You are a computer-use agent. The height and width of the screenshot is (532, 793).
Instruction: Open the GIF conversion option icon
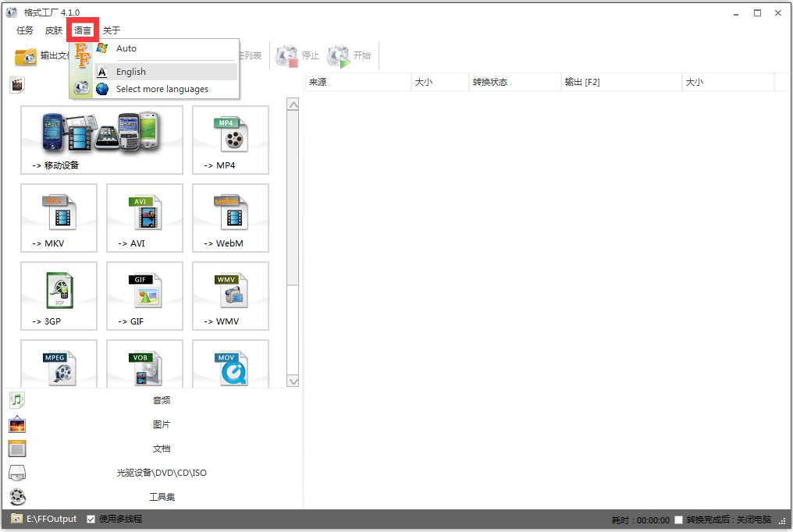144,296
